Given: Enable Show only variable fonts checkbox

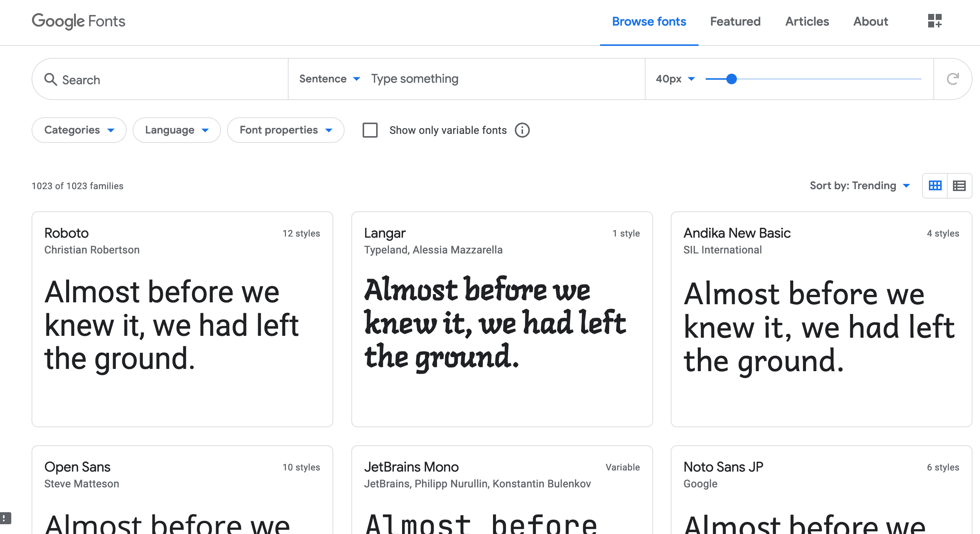Looking at the screenshot, I should click(370, 130).
